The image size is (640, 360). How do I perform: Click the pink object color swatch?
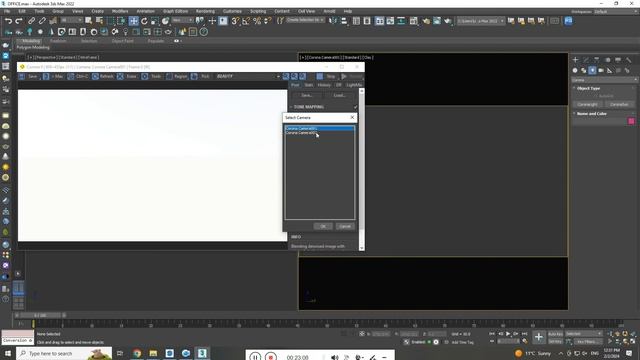(x=631, y=121)
